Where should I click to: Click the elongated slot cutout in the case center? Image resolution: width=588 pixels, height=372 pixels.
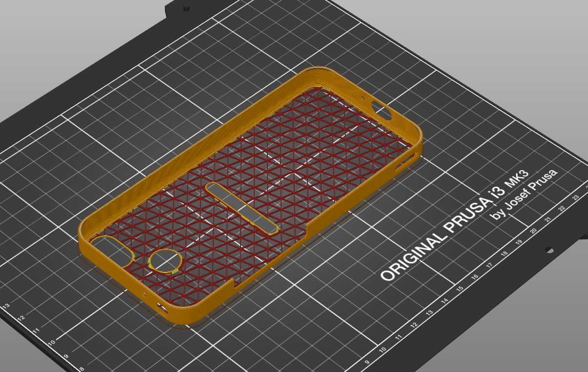click(242, 208)
